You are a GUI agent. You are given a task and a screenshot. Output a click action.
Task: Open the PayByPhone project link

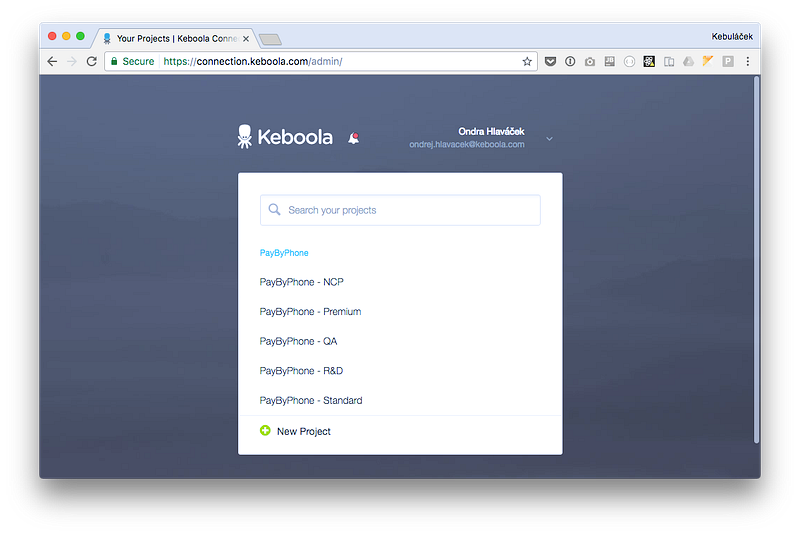pos(284,253)
